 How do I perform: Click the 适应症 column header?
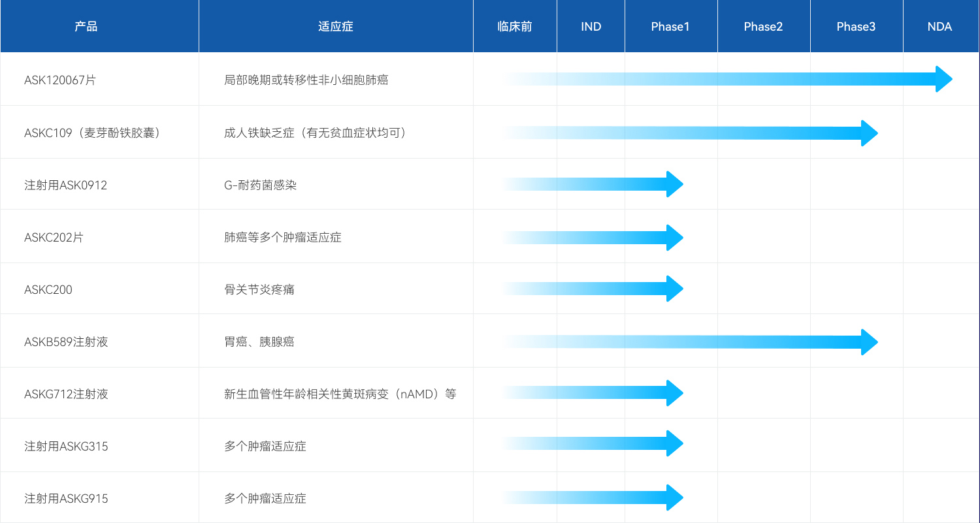coord(336,26)
